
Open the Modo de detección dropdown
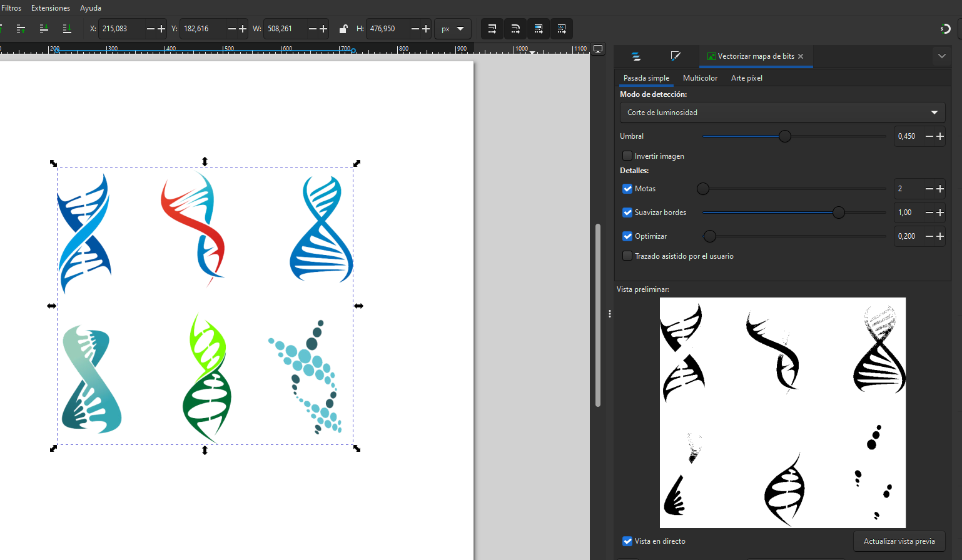click(x=782, y=112)
